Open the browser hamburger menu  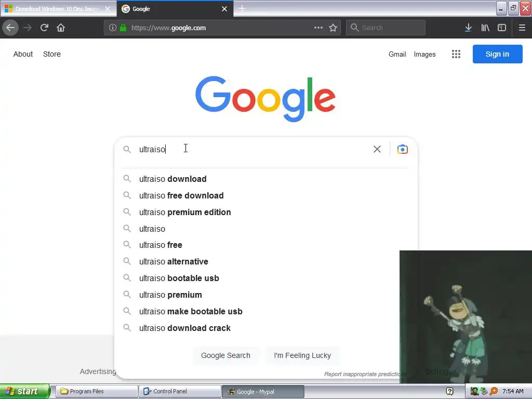pos(522,28)
